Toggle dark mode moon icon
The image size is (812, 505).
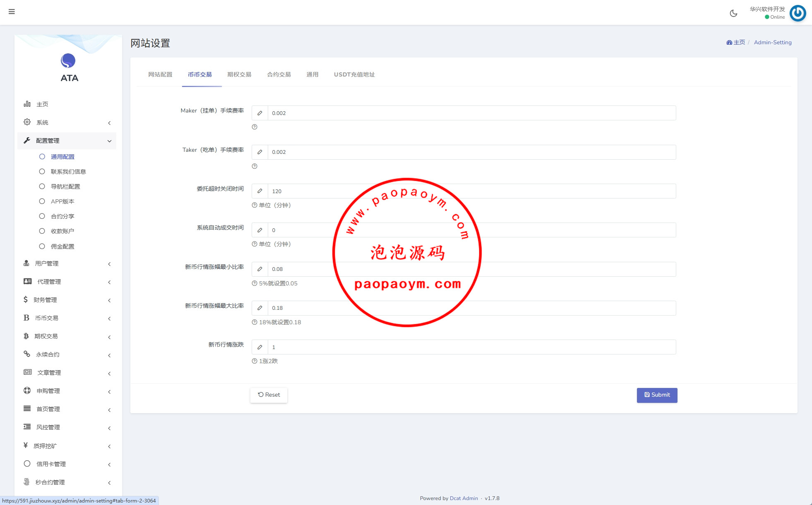[733, 13]
